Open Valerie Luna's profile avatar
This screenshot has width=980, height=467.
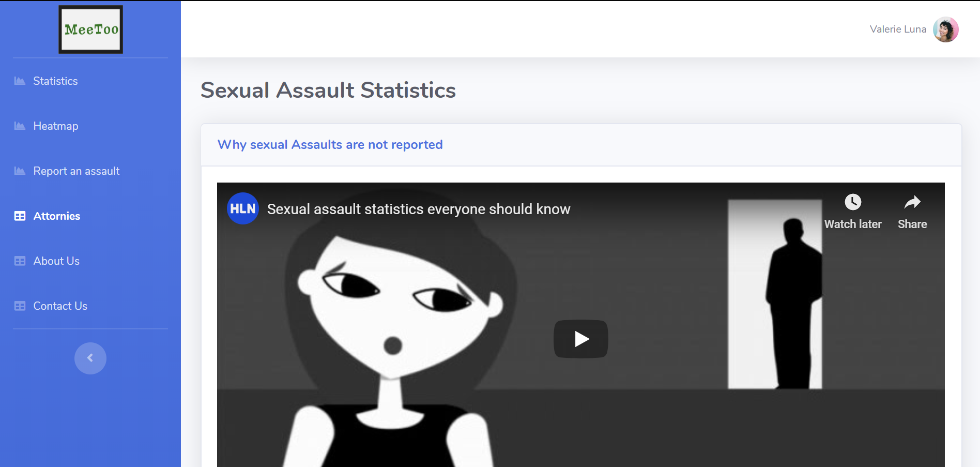tap(946, 29)
